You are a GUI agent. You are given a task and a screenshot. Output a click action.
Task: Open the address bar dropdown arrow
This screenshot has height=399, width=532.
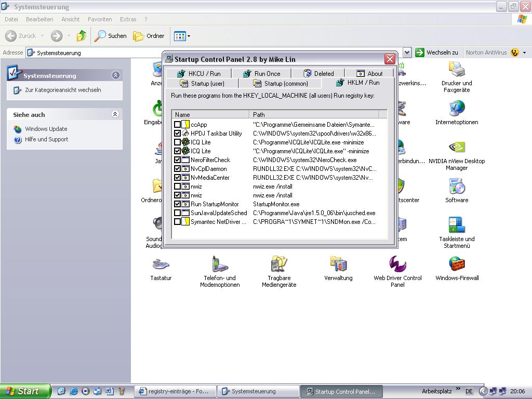coord(407,52)
